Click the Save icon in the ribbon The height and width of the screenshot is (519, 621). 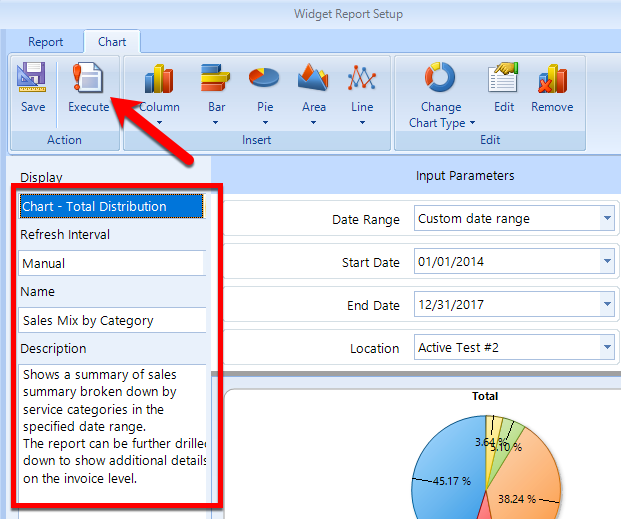click(33, 88)
